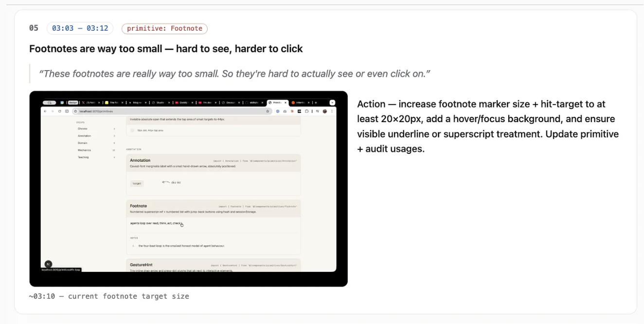Click the browser back arrow in the screenshot
The width and height of the screenshot is (644, 324).
[x=45, y=111]
